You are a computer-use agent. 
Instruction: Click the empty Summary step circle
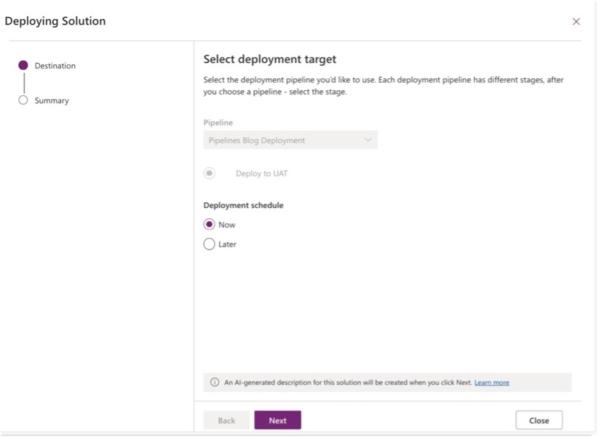tap(23, 100)
